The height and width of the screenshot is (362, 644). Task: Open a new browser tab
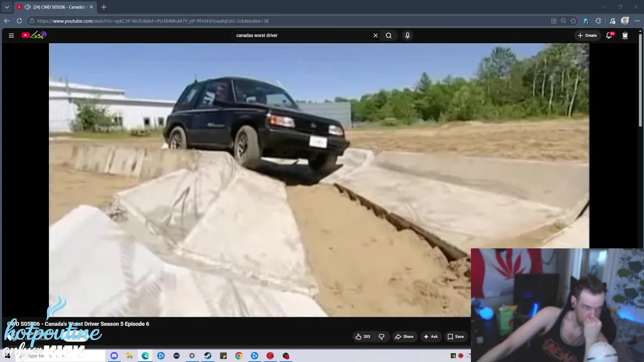click(104, 7)
